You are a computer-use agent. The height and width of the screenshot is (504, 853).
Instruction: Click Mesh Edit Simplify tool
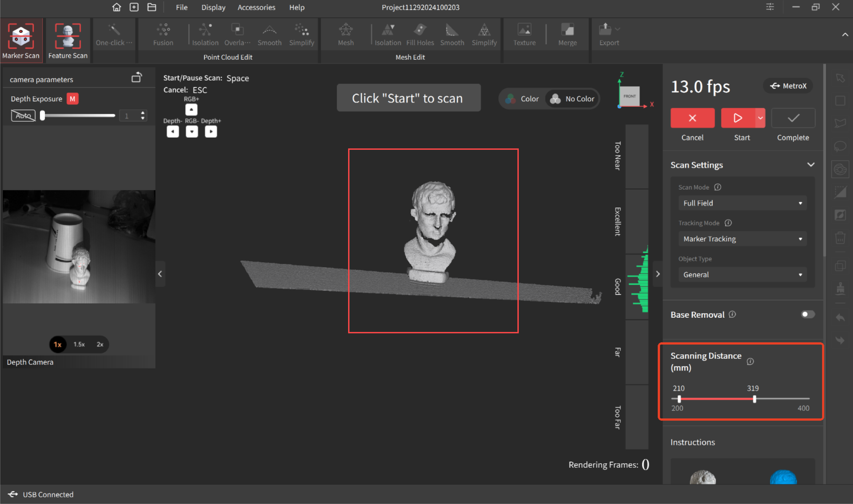click(x=484, y=34)
